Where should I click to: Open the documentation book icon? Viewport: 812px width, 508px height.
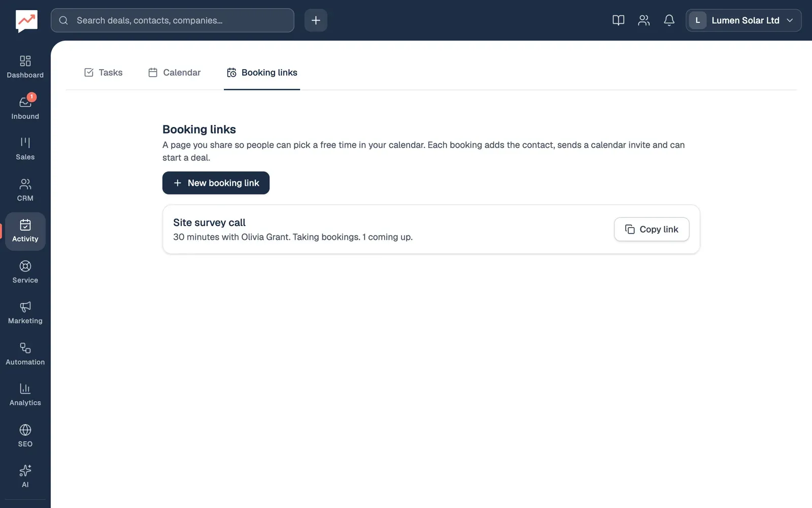coord(618,20)
